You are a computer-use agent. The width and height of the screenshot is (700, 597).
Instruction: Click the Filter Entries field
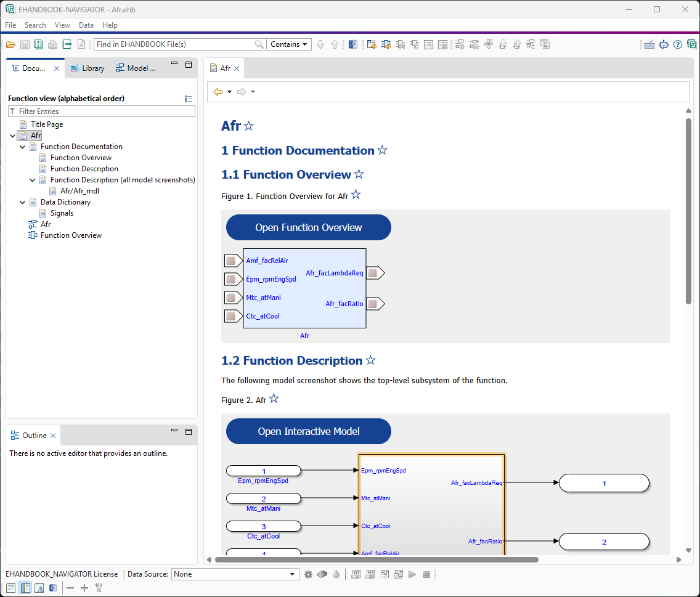(102, 111)
